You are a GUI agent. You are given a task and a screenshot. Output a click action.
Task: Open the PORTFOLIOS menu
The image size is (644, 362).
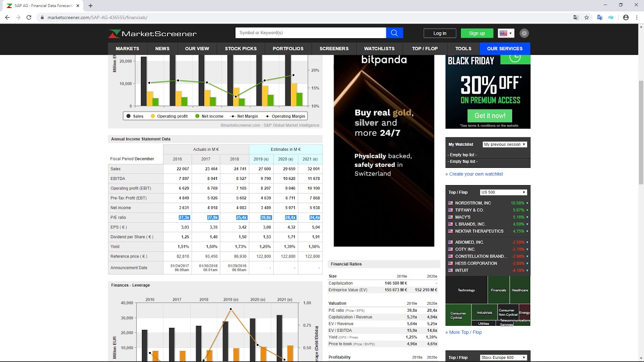point(288,49)
